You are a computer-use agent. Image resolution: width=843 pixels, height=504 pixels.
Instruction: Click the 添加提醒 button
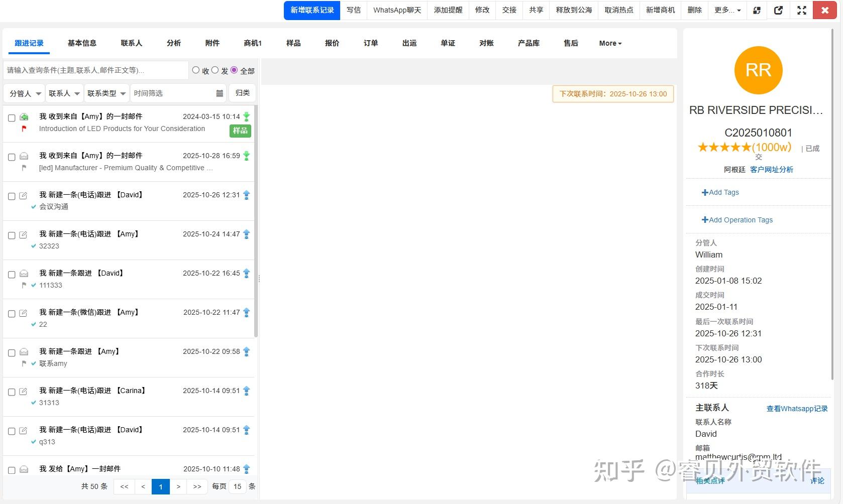[448, 10]
